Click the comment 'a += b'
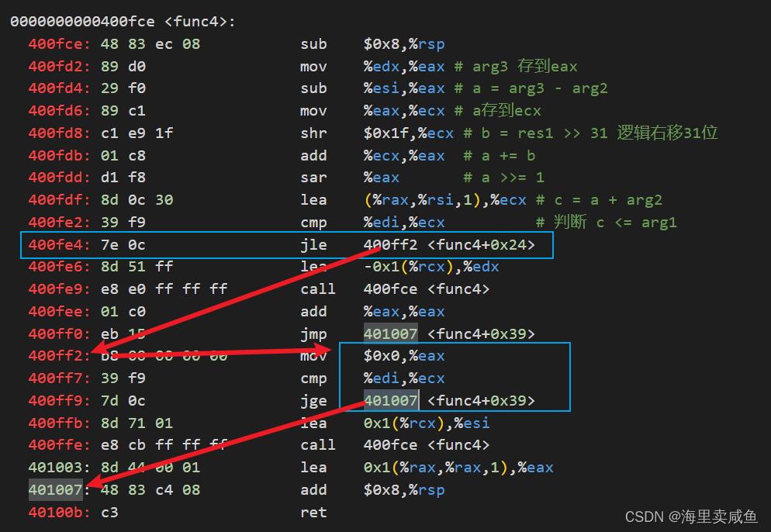The height and width of the screenshot is (532, 771). tap(508, 156)
